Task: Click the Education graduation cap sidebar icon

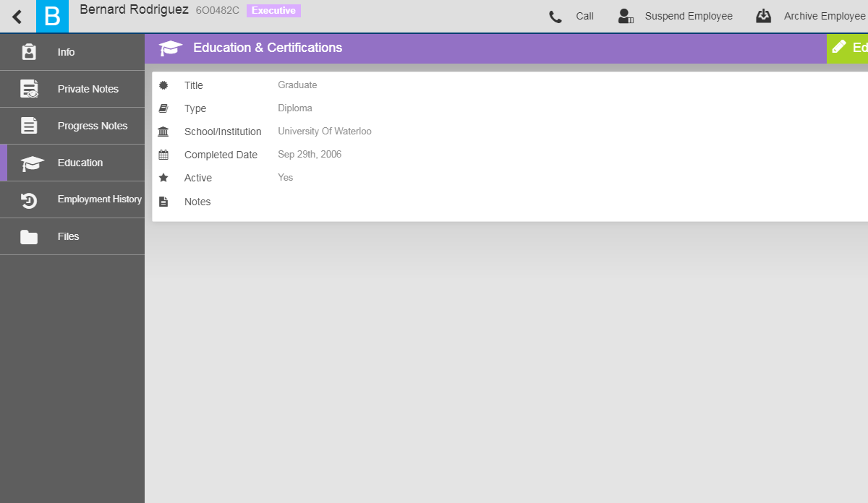Action: tap(32, 163)
